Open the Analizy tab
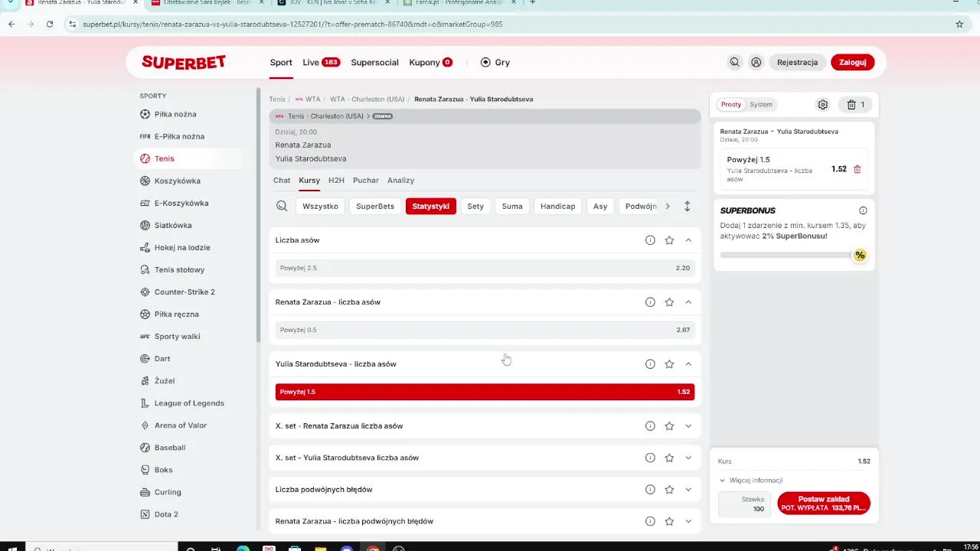This screenshot has width=980, height=551. (x=400, y=181)
